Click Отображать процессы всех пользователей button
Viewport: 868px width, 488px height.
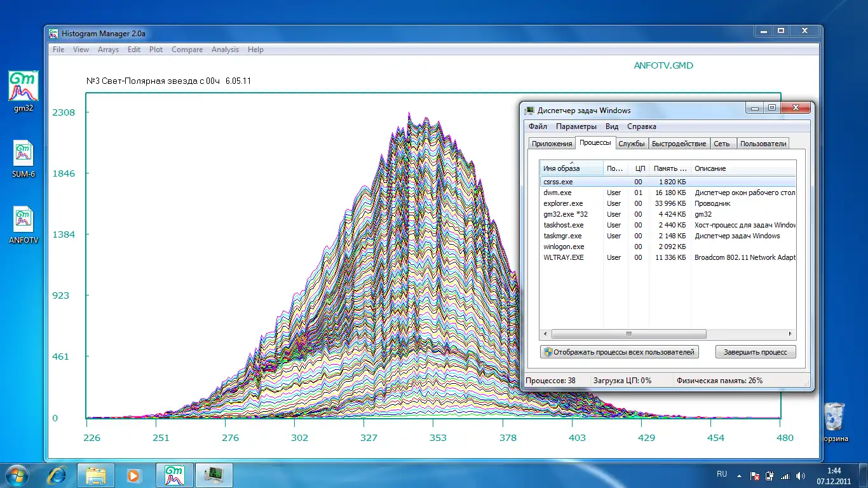pos(620,352)
